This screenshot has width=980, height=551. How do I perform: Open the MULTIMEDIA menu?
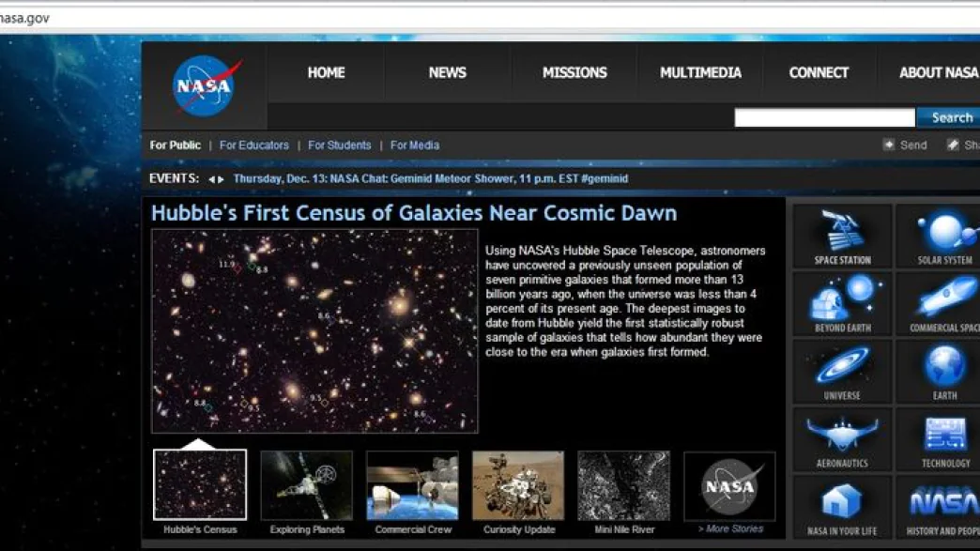(x=700, y=72)
